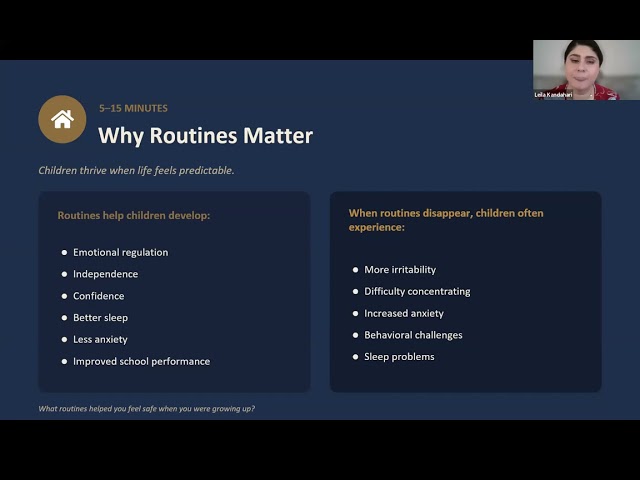
Task: Click 'Children thrive when life feels predictable.'
Action: 136,170
